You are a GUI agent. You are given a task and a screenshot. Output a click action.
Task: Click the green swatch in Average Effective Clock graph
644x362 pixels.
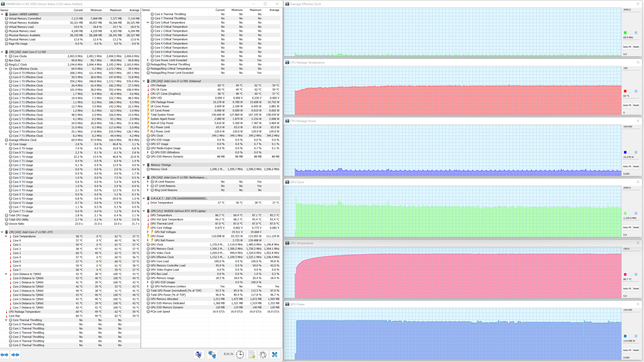625,33
